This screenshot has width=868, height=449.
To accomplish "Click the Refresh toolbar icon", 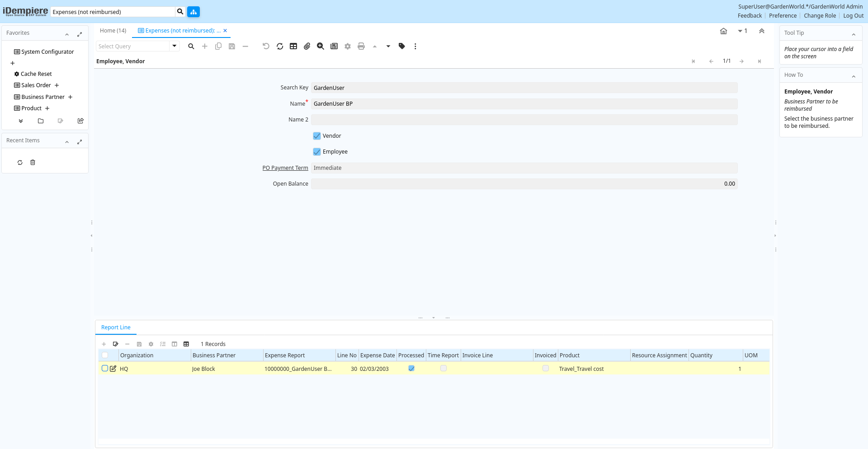I will pos(280,46).
